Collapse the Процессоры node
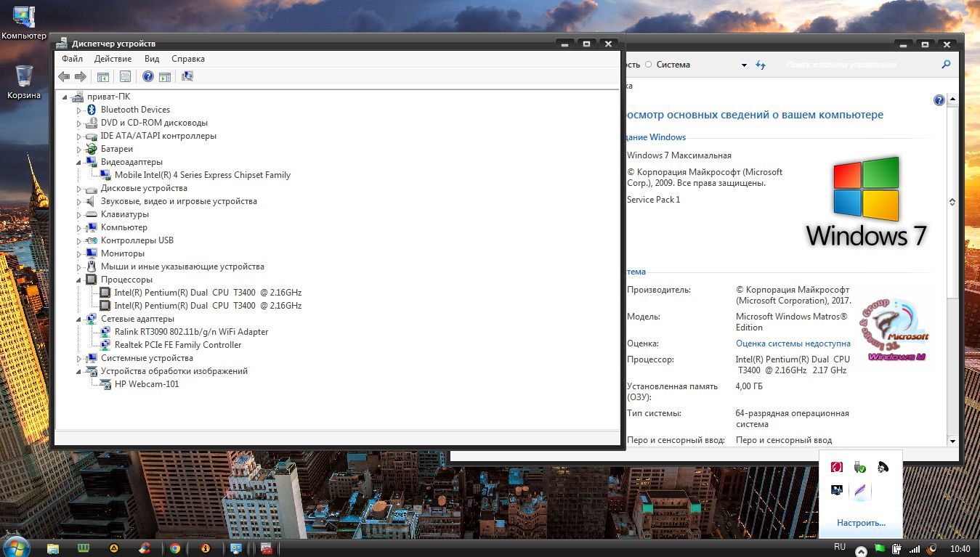The width and height of the screenshot is (980, 557). pyautogui.click(x=79, y=280)
